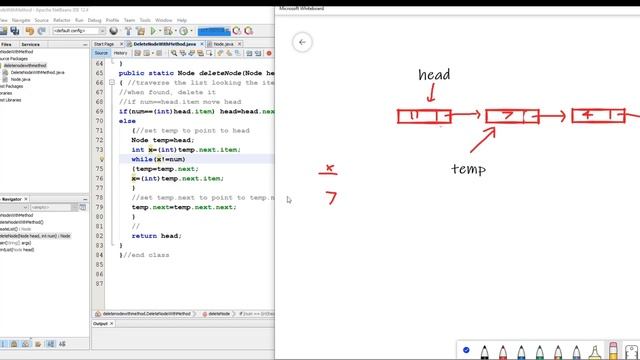
Task: Switch to the Node.java tab
Action: pos(223,44)
